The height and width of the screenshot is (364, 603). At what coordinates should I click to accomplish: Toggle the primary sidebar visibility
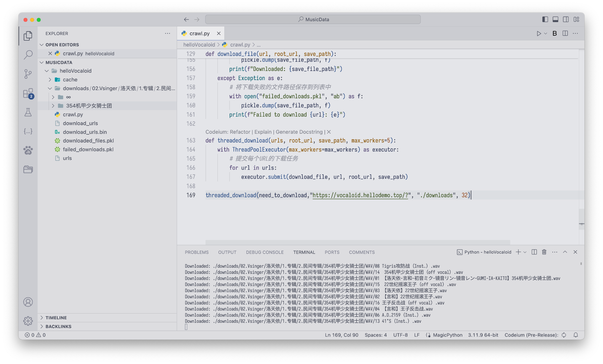click(x=545, y=19)
